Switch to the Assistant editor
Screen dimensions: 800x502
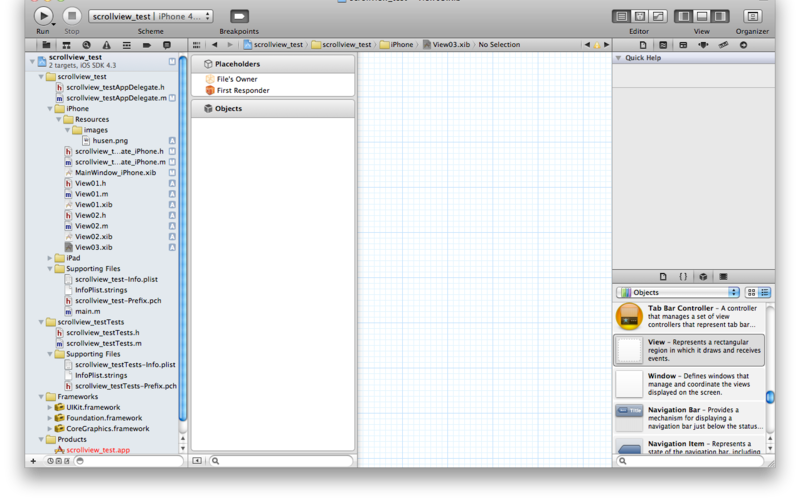(x=640, y=16)
